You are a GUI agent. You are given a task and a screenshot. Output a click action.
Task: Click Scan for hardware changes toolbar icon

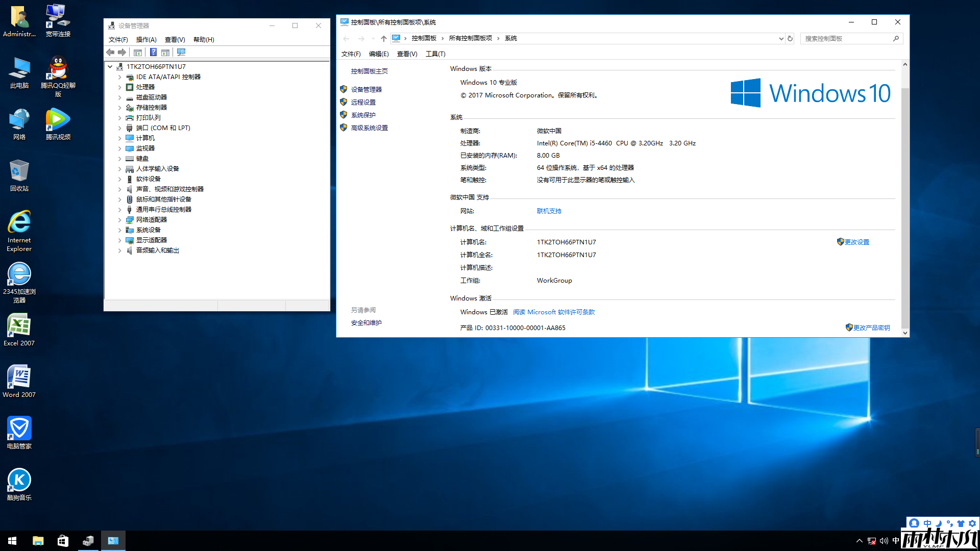pos(181,52)
